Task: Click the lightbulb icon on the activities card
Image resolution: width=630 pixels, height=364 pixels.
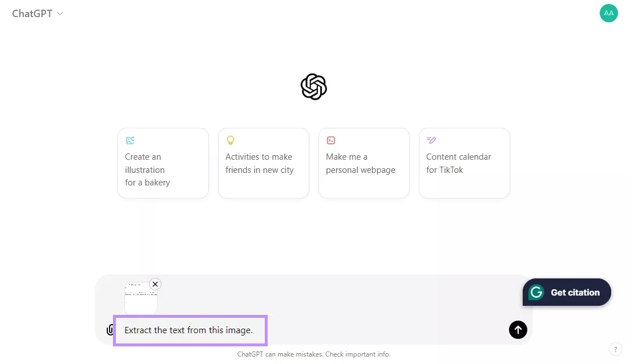Action: tap(231, 140)
